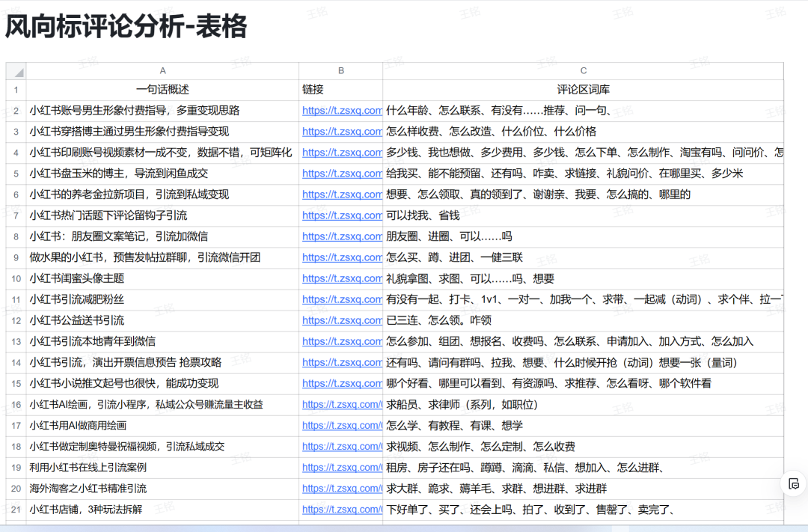The image size is (808, 532).
Task: Open the link in row 10 (闺蜜头像主题)
Action: point(342,278)
